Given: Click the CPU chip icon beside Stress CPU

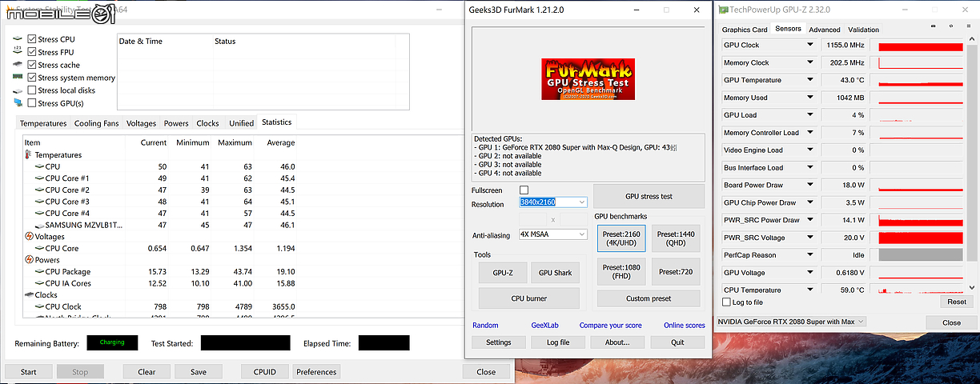Looking at the screenshot, I should (x=18, y=39).
